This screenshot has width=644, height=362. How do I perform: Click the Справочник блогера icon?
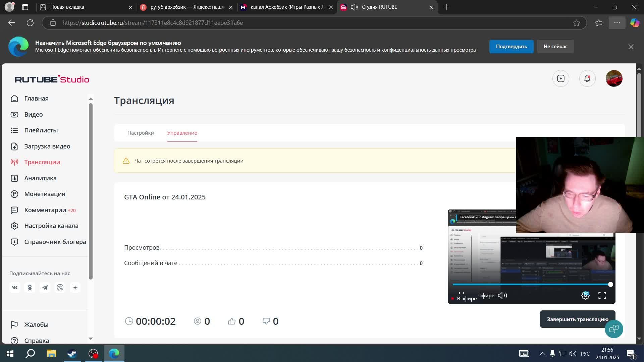pos(14,242)
